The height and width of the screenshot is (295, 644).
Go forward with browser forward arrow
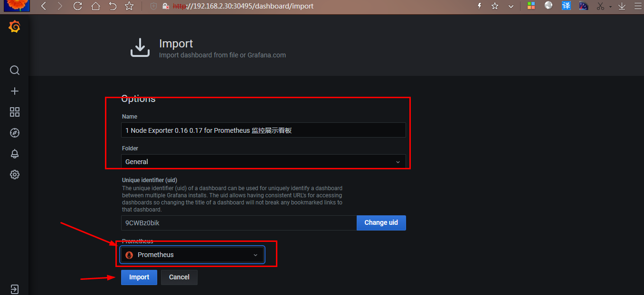tap(59, 6)
